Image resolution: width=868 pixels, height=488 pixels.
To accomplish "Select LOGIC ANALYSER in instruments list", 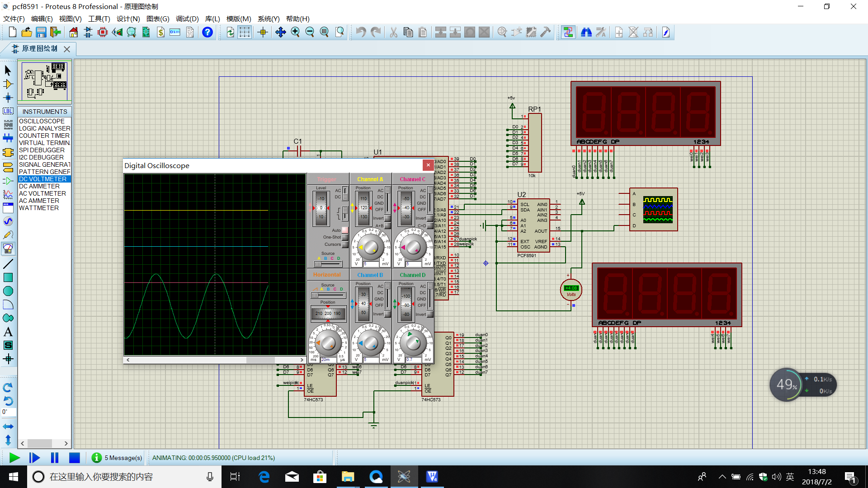I will tap(44, 128).
